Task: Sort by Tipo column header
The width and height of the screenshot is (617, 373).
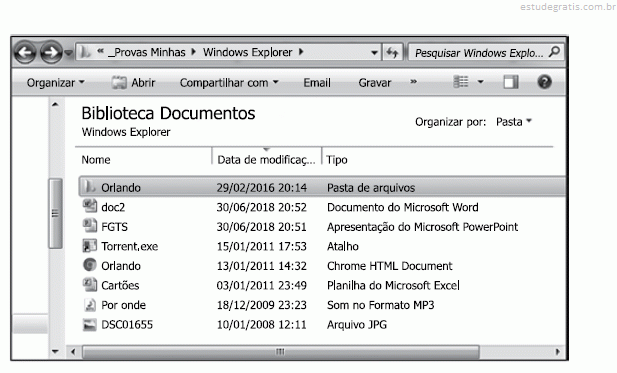Action: click(x=337, y=160)
